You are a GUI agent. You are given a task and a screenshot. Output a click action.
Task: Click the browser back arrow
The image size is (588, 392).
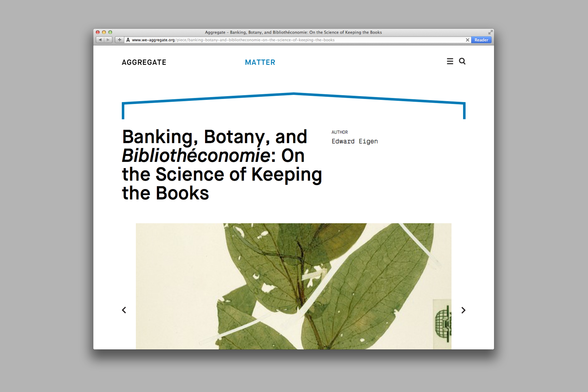click(x=100, y=40)
